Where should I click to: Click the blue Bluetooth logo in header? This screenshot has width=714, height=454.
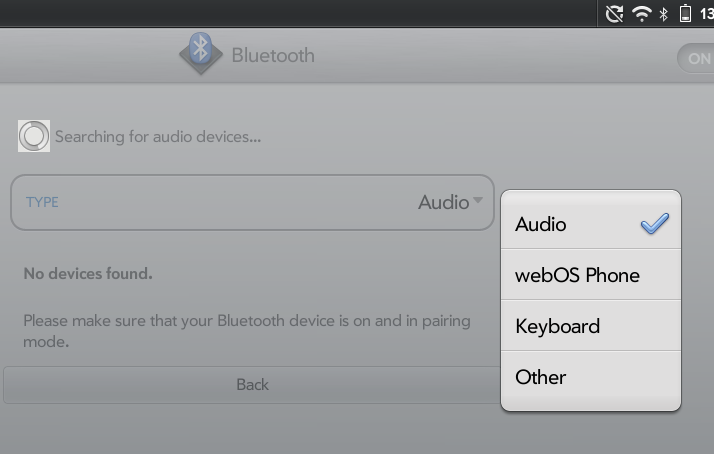point(200,54)
